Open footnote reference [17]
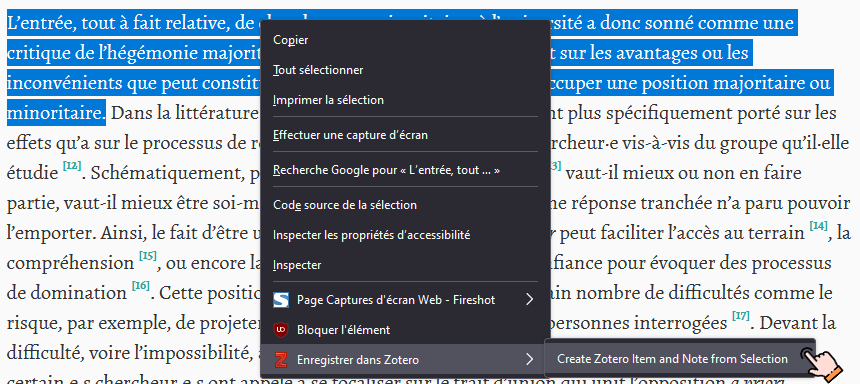This screenshot has width=860, height=384. [741, 315]
